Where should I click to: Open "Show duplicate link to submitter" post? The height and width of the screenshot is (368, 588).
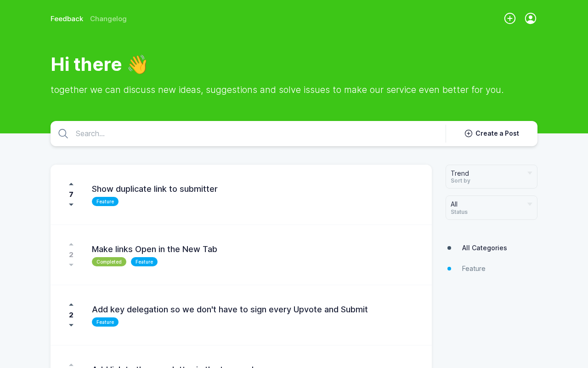(154, 189)
